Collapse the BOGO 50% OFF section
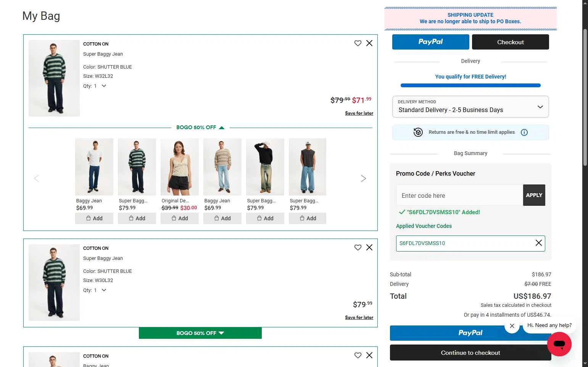Image resolution: width=588 pixels, height=367 pixels. 200,127
